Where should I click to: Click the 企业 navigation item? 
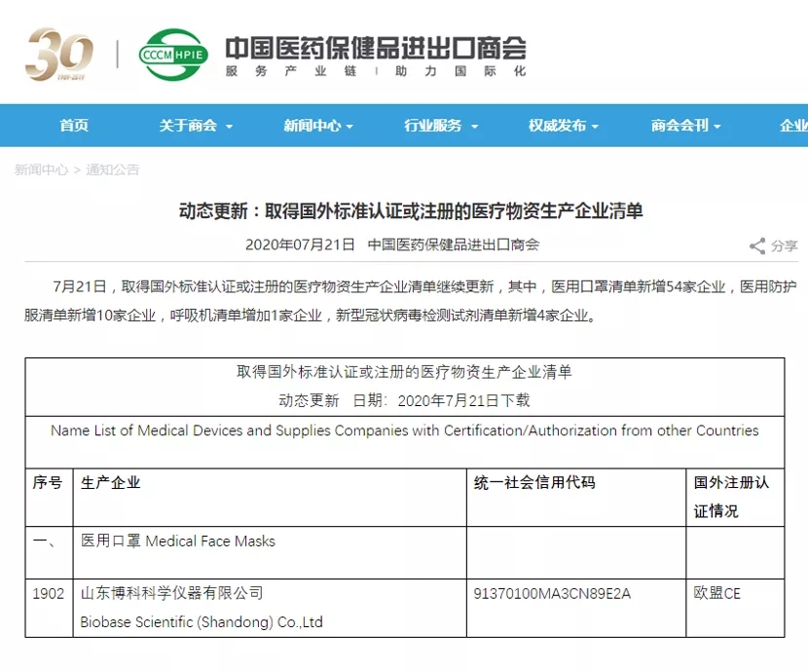tap(792, 125)
